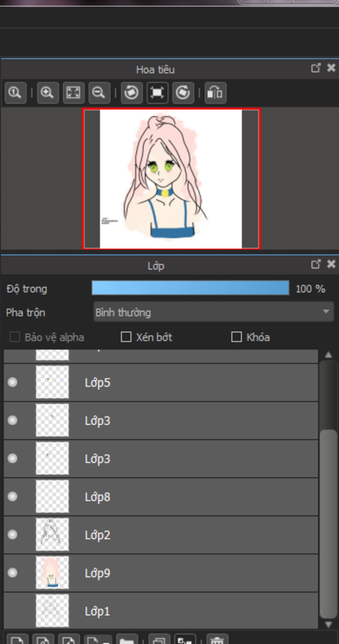
Task: Rotate canvas clockwise in navigator
Action: coord(183,93)
